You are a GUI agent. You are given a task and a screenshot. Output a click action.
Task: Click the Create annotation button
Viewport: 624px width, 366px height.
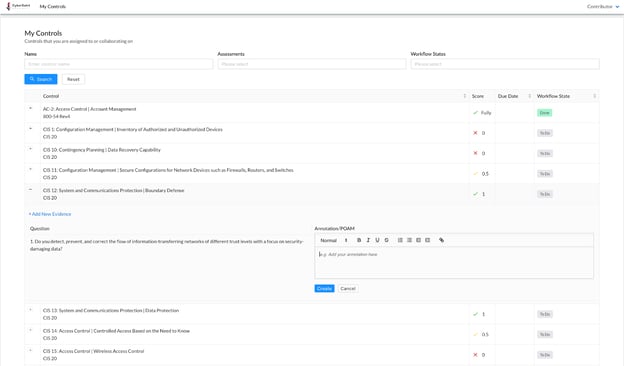(x=324, y=288)
